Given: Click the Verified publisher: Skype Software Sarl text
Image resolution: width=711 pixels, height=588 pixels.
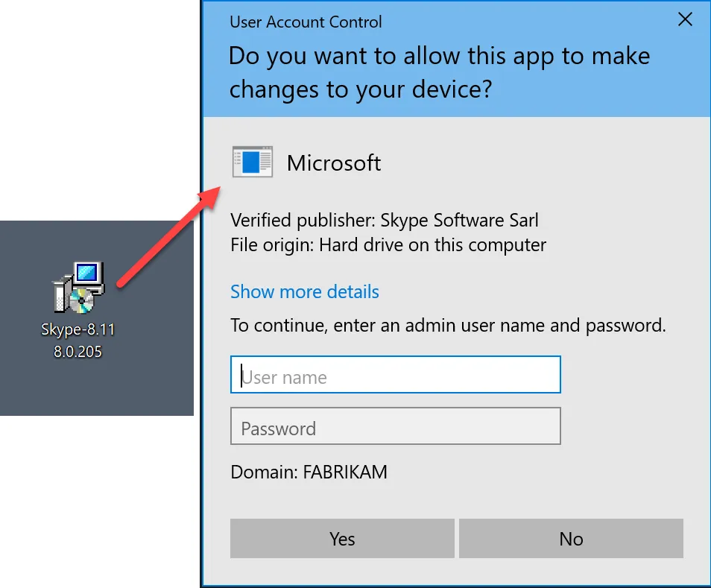Looking at the screenshot, I should click(x=385, y=220).
